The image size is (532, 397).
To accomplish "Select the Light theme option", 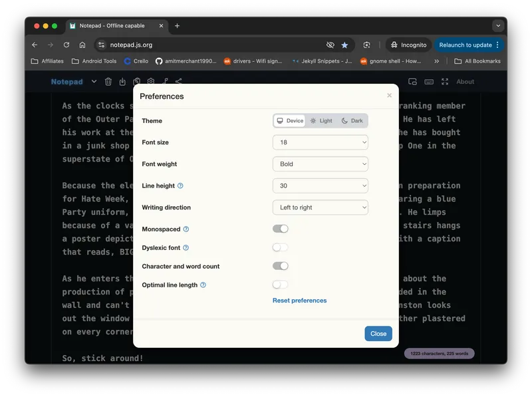I will tap(321, 121).
